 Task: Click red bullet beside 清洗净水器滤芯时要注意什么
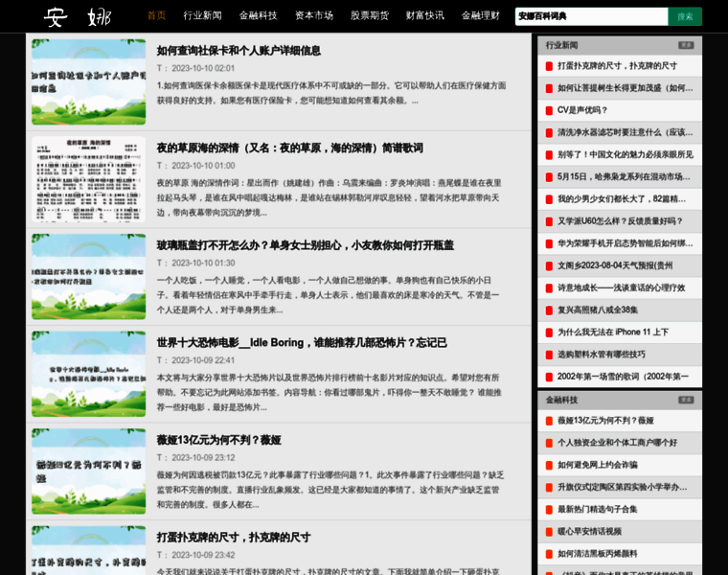point(549,133)
